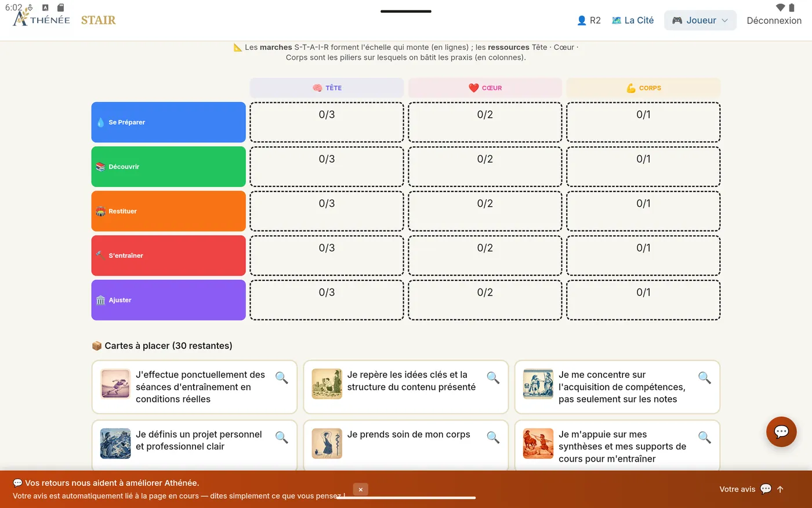Tap the 6:02 clock in status bar
812x508 pixels.
pyautogui.click(x=13, y=8)
